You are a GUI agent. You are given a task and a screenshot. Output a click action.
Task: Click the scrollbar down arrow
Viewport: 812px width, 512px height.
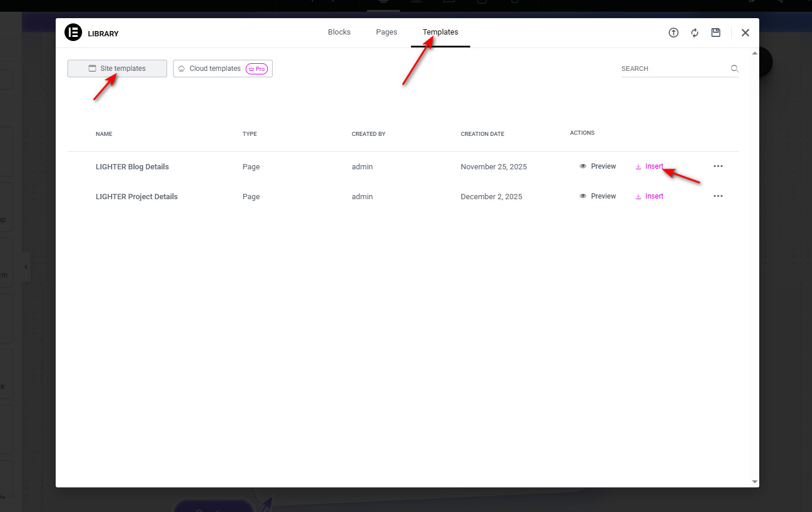755,482
